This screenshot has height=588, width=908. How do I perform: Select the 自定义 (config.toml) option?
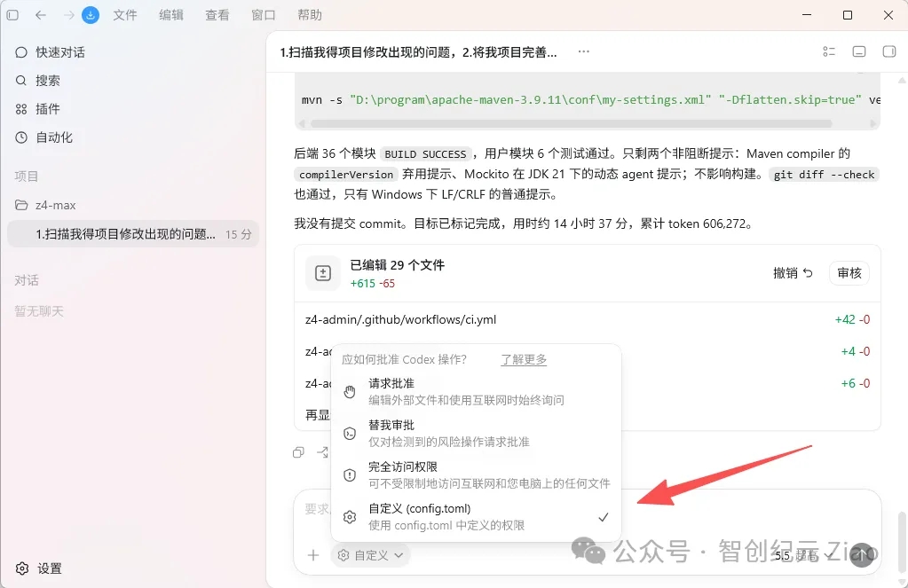476,516
